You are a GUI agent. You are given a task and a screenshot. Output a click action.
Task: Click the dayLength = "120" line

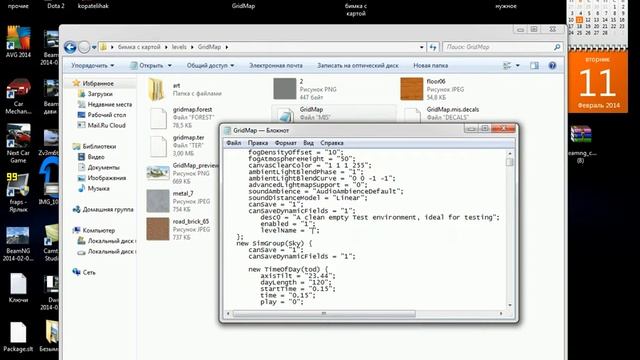(295, 282)
